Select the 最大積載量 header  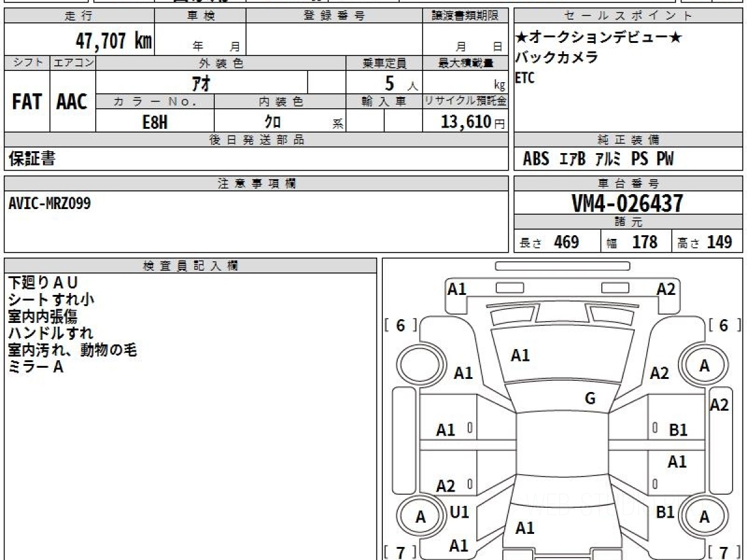[466, 63]
